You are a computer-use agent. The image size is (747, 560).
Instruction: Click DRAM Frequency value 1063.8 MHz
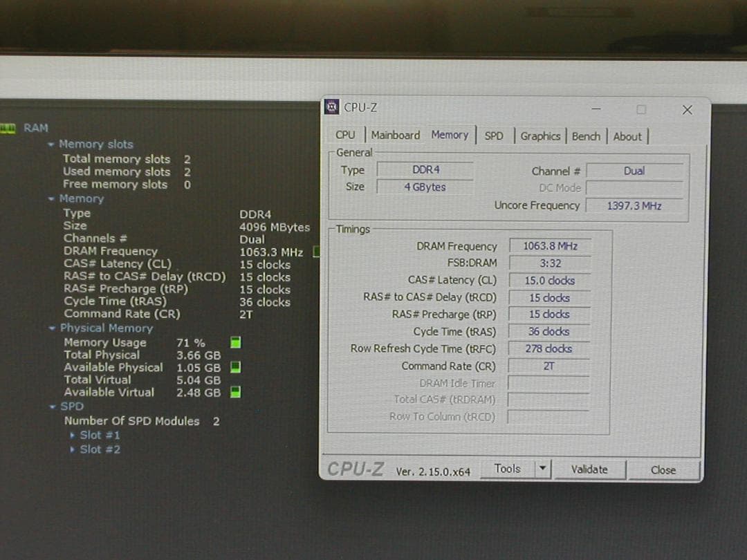[551, 245]
